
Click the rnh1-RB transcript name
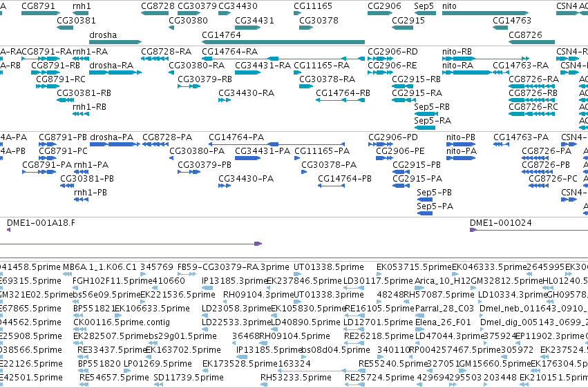coord(89,107)
